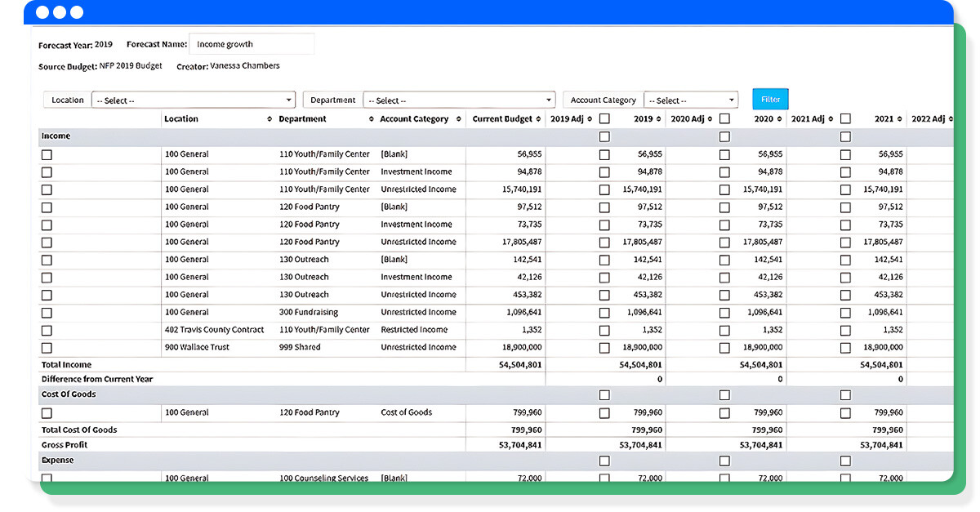Sort by the Account Category column arrows

pos(459,119)
